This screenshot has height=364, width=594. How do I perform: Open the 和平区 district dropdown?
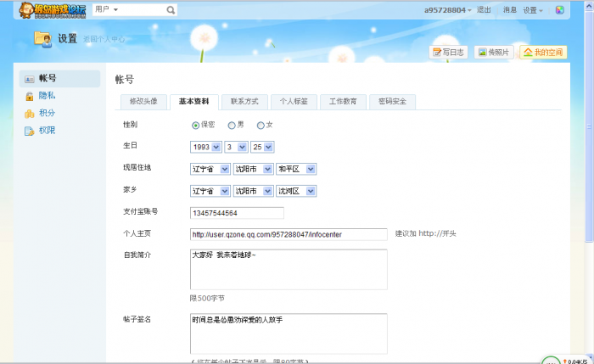point(296,169)
